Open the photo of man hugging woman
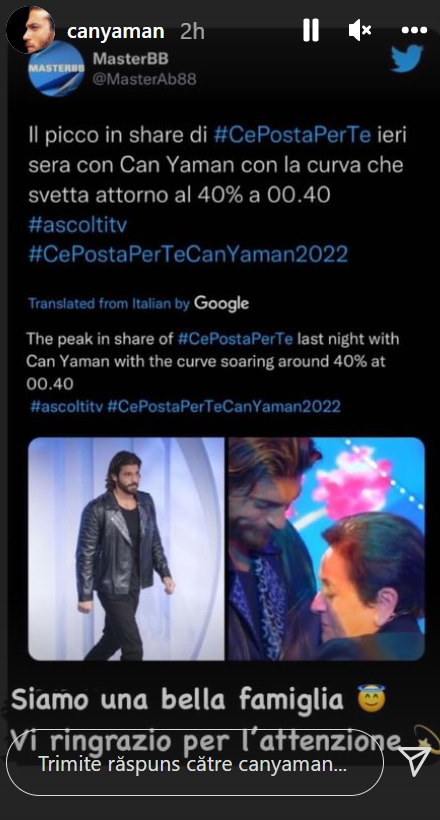This screenshot has height=820, width=440. click(x=326, y=549)
